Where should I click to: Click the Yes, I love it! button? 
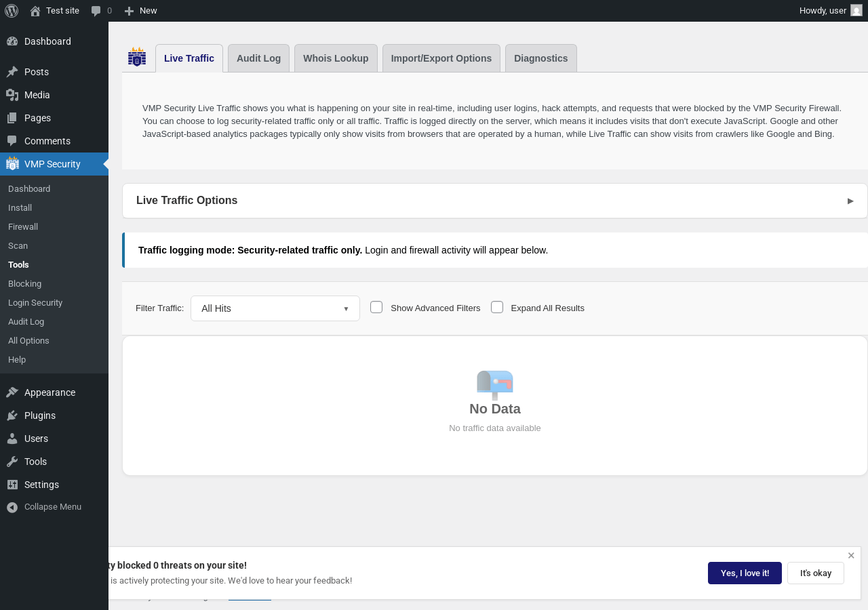coord(745,573)
